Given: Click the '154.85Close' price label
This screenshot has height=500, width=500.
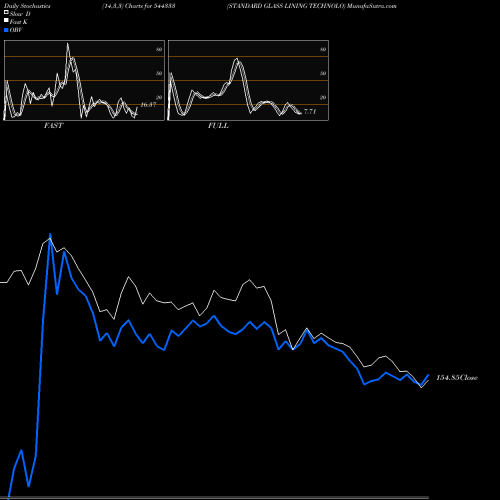Looking at the screenshot, I should 457,378.
